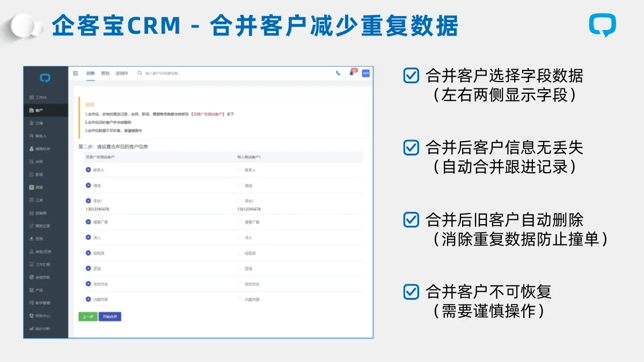
Task: Click the 说明 heading in the notice box
Action: (89, 105)
